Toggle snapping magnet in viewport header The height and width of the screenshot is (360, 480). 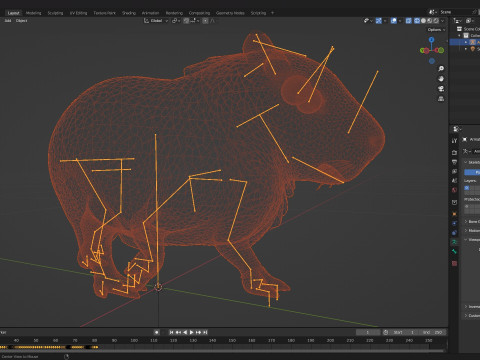point(186,21)
